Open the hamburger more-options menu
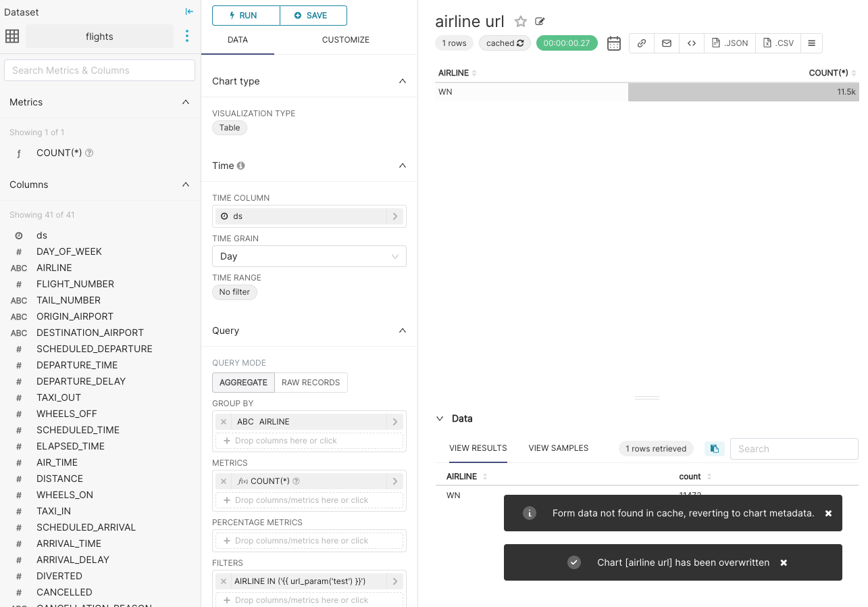 click(811, 43)
